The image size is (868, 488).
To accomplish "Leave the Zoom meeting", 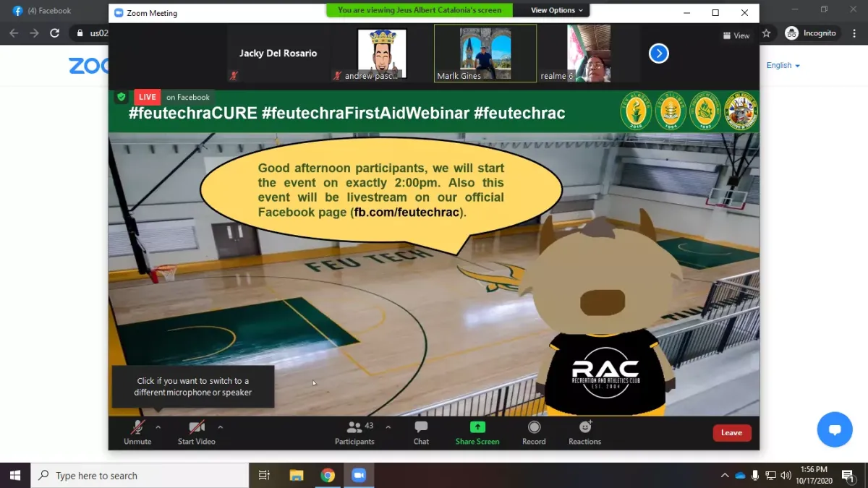I will (x=731, y=432).
